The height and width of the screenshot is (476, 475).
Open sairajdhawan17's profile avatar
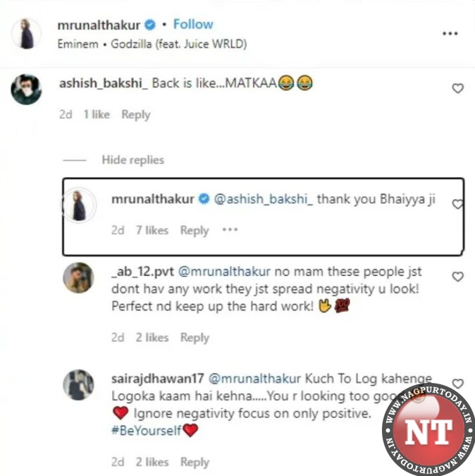click(78, 385)
